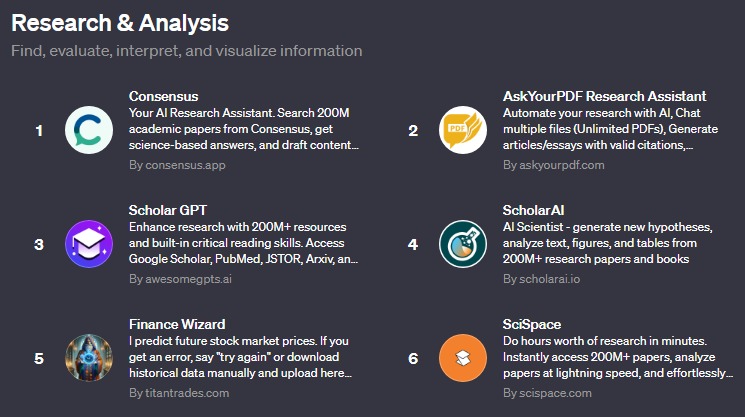
Task: Click the 'By scholarai.io' author text
Action: click(x=549, y=279)
